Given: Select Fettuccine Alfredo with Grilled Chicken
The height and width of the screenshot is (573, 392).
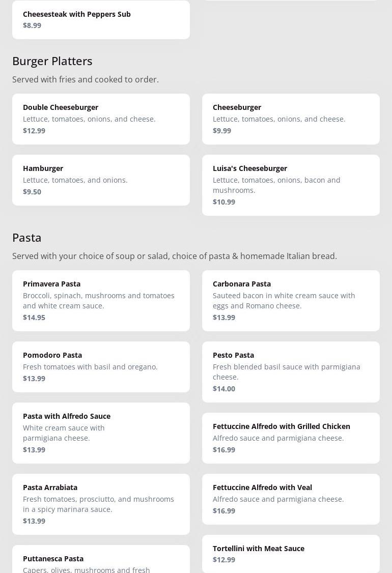Looking at the screenshot, I should (x=291, y=438).
